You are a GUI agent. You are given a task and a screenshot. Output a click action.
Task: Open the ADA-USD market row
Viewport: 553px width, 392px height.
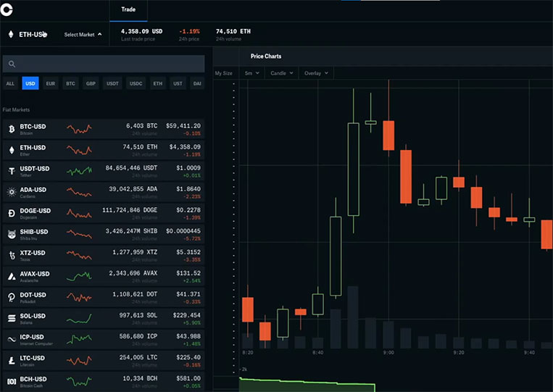coord(104,192)
